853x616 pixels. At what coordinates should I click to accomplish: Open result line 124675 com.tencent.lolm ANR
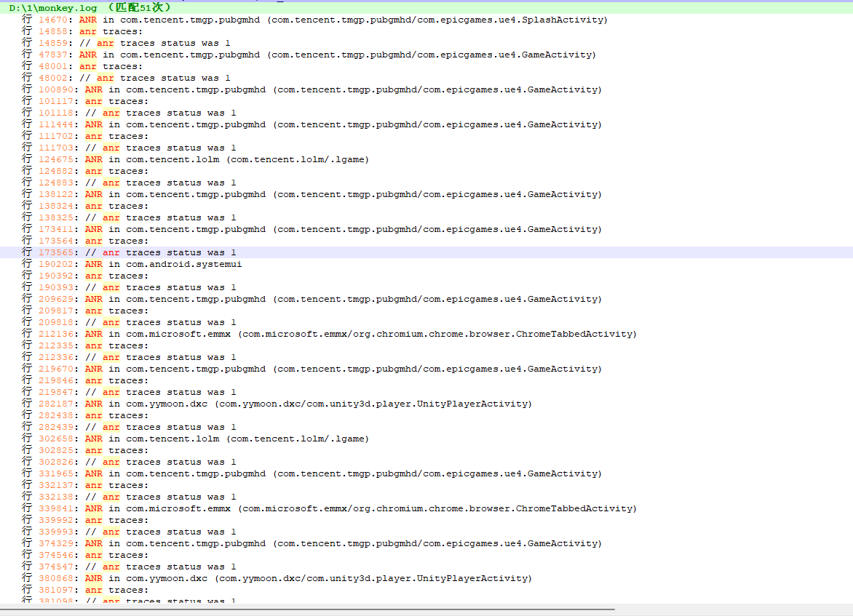(426, 160)
